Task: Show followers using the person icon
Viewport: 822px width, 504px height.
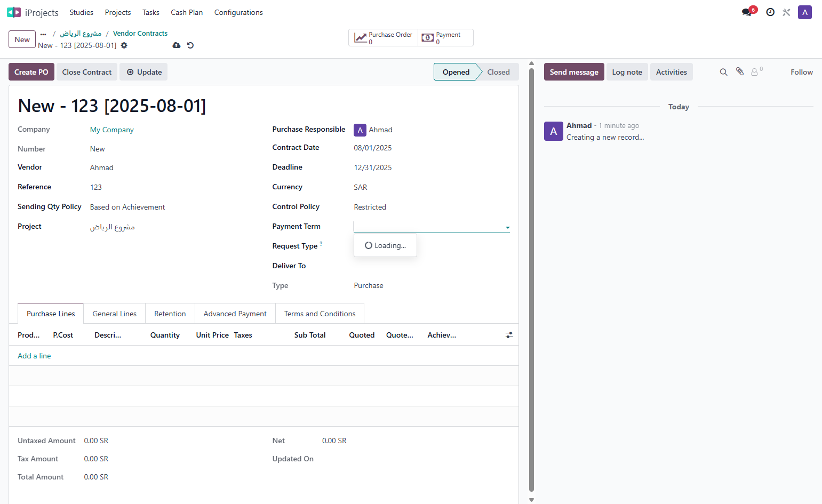Action: pos(755,71)
